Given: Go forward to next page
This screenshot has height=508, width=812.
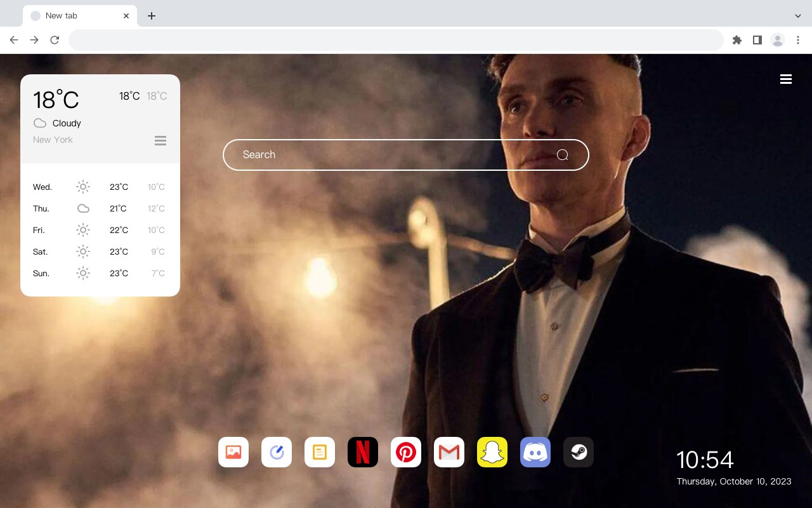Looking at the screenshot, I should coord(34,40).
